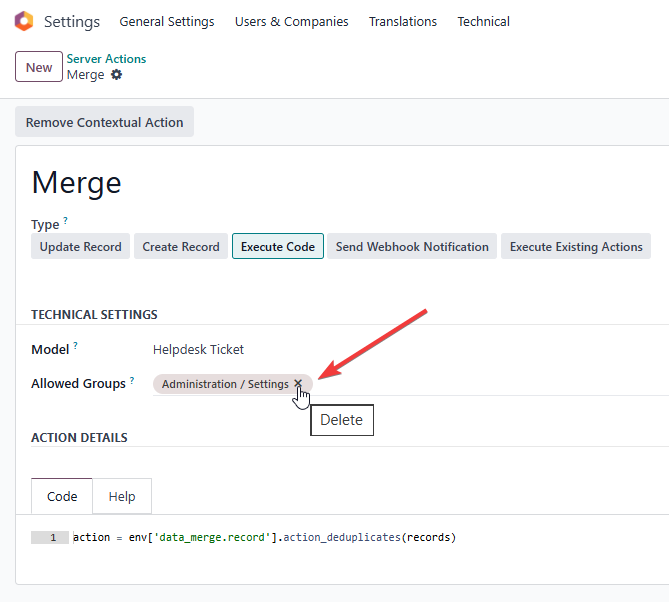Open the General Settings menu
669x602 pixels.
(166, 22)
